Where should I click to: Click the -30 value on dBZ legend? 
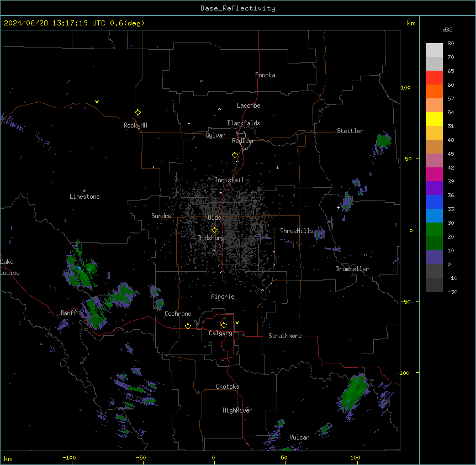tap(452, 292)
